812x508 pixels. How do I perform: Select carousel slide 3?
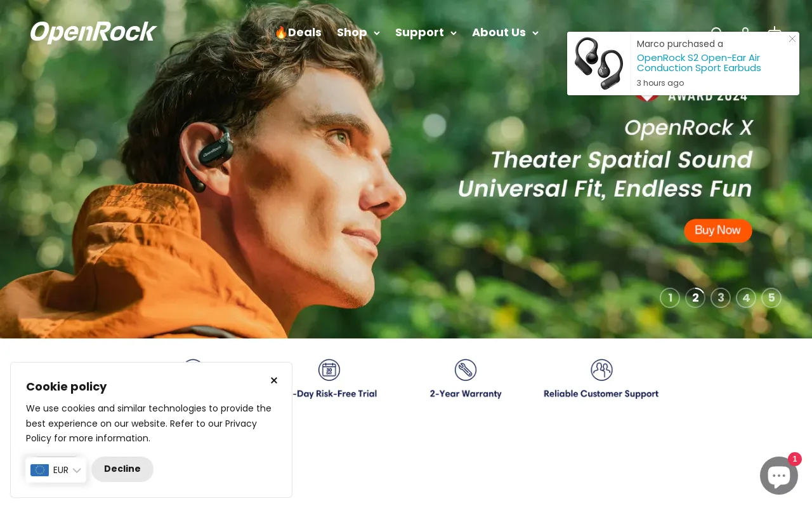721,298
